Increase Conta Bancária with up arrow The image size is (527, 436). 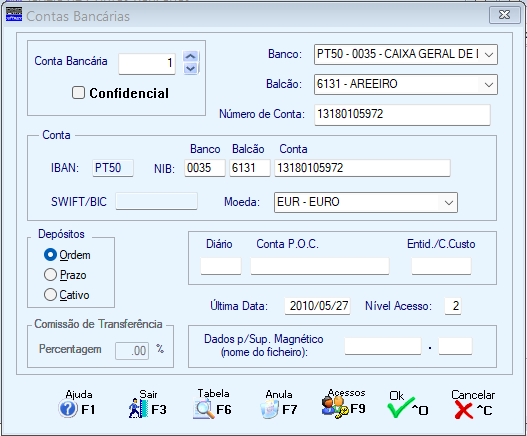191,56
